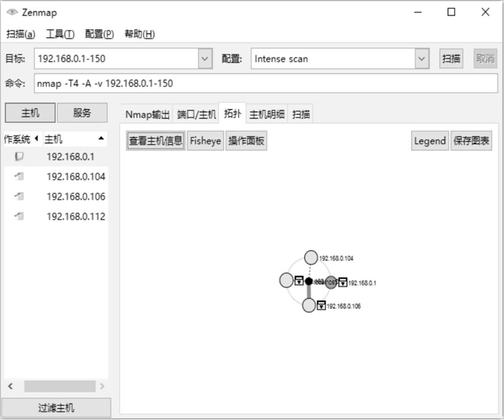The height and width of the screenshot is (420, 504).
Task: Click the 扫描 button to start scanning
Action: [x=451, y=59]
